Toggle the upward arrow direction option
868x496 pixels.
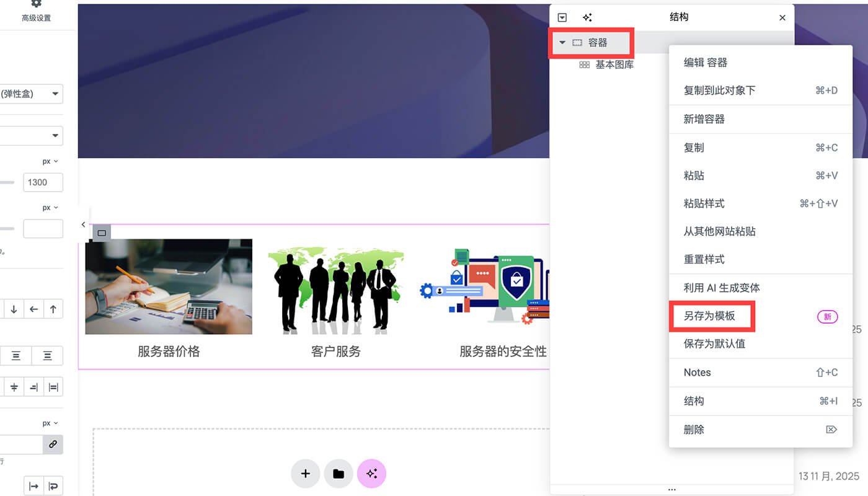[x=53, y=309]
